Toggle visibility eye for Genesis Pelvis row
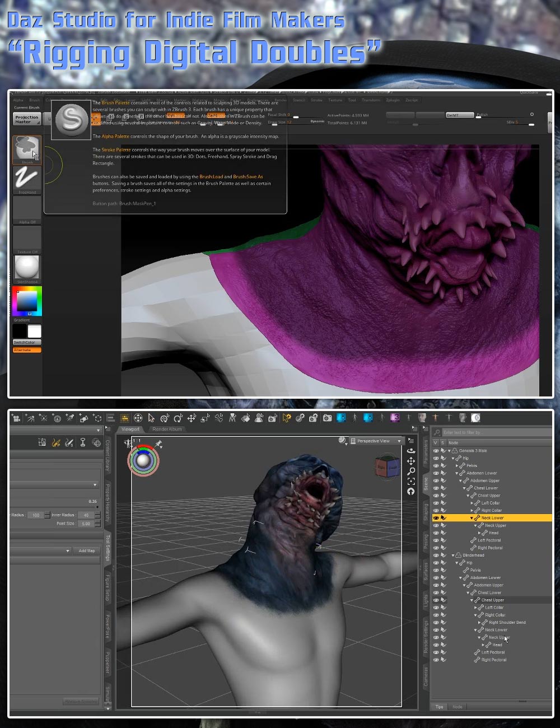 436,465
